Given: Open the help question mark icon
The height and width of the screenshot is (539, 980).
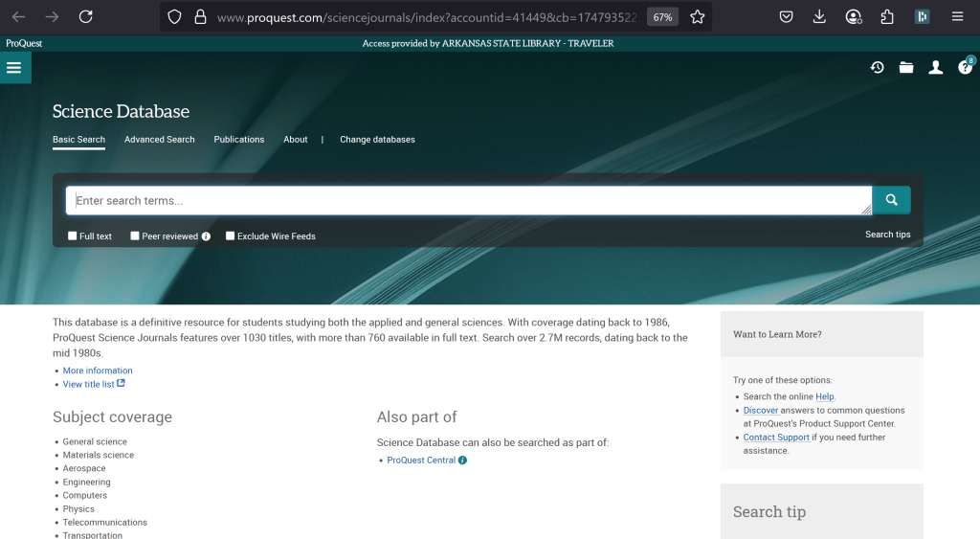Looking at the screenshot, I should 965,67.
